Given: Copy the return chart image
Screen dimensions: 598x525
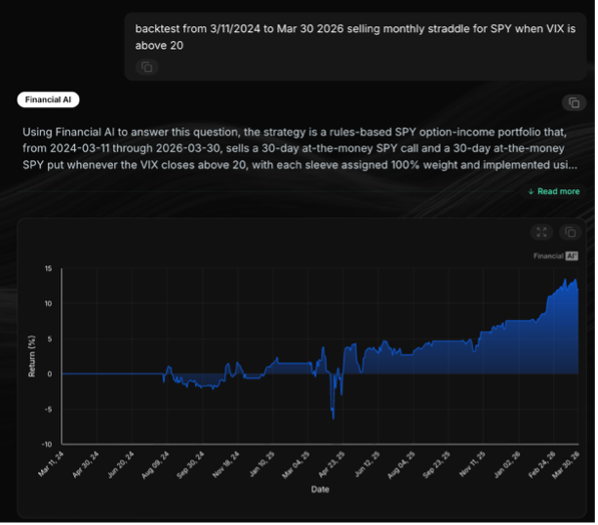Looking at the screenshot, I should [570, 232].
